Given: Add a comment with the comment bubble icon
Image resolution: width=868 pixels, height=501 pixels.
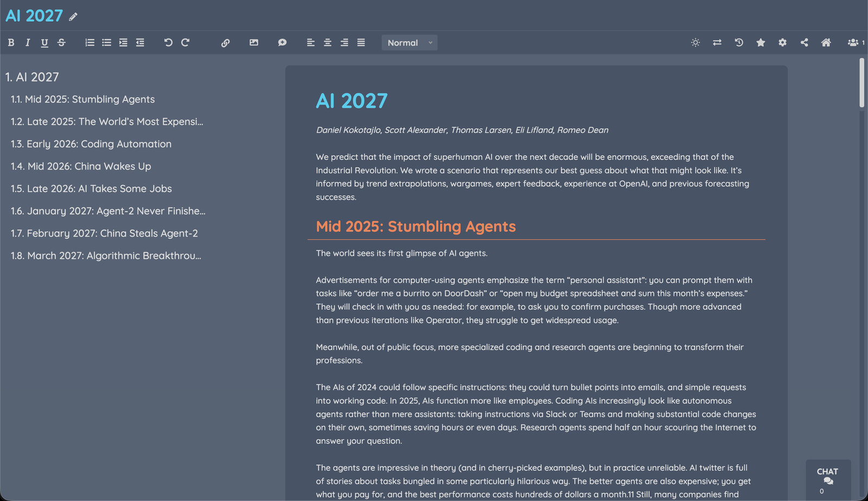Looking at the screenshot, I should point(282,42).
